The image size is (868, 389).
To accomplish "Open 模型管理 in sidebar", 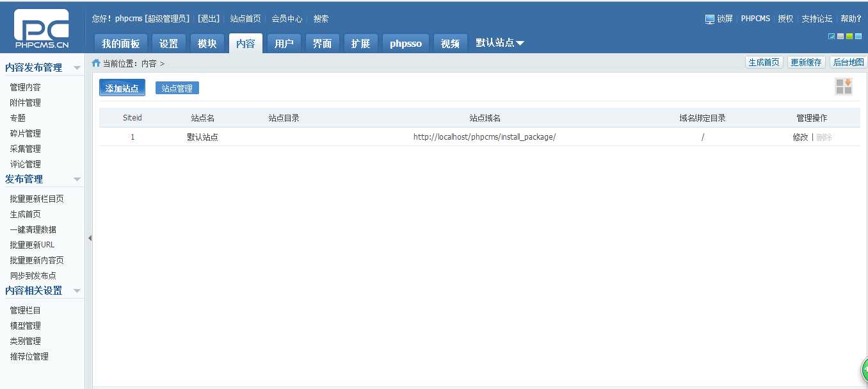I will click(26, 326).
